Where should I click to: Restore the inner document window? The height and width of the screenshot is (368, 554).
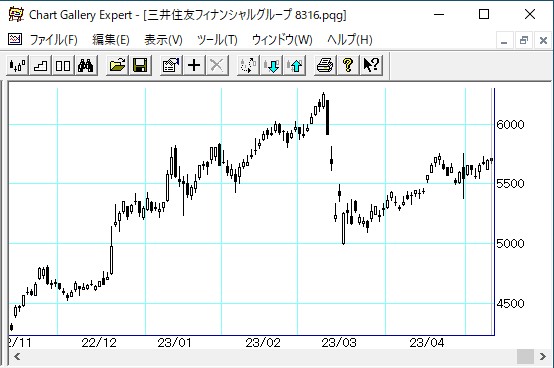[524, 40]
